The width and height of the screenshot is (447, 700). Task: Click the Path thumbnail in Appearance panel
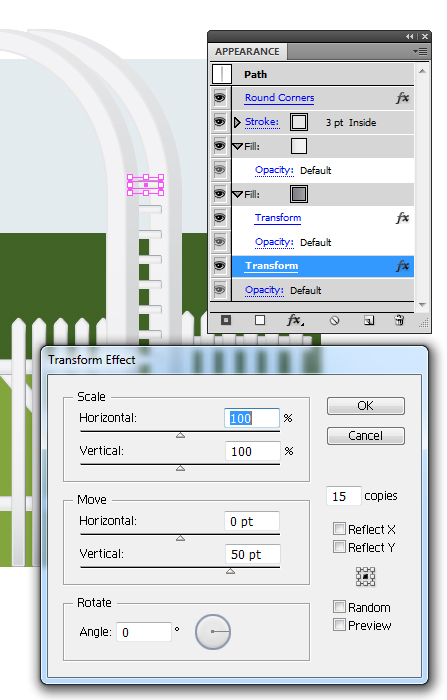(222, 74)
